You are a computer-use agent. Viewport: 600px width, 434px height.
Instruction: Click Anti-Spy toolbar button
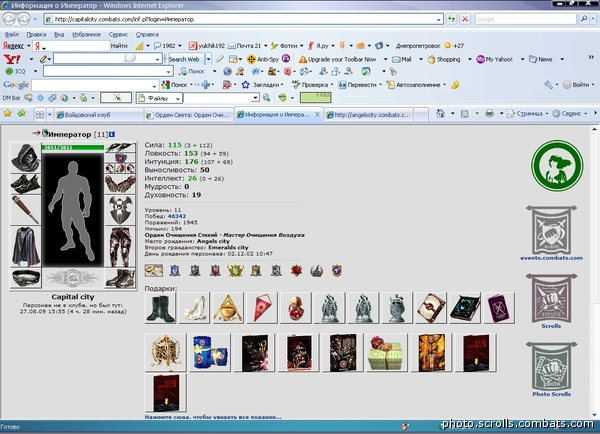(263, 59)
